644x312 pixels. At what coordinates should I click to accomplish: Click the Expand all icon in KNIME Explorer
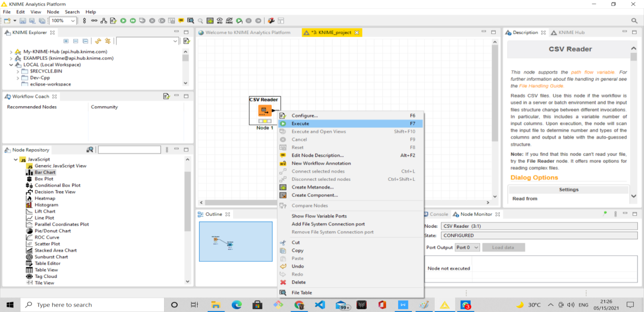(x=66, y=41)
